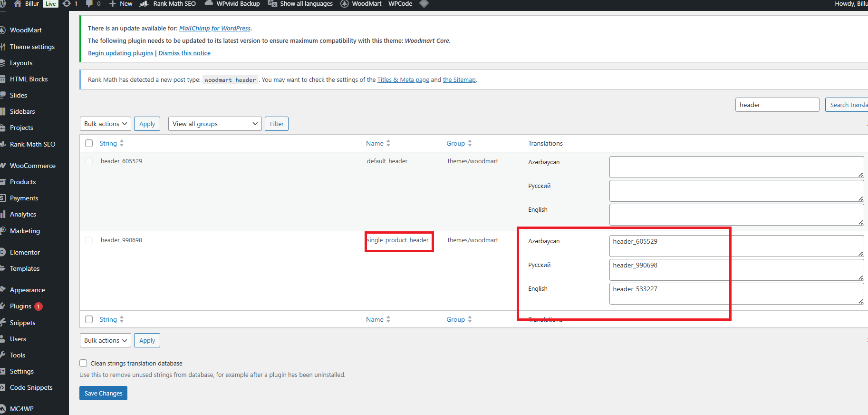The width and height of the screenshot is (868, 415).
Task: Click the Plugins plug sidebar icon
Action: [3, 306]
